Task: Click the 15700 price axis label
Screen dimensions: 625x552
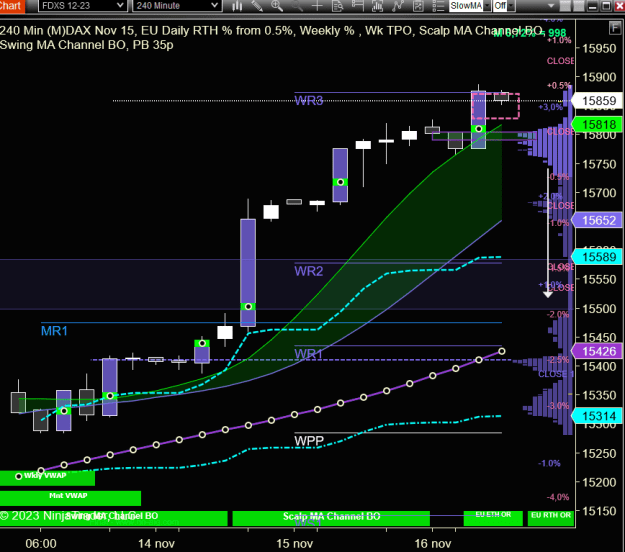Action: click(x=599, y=193)
